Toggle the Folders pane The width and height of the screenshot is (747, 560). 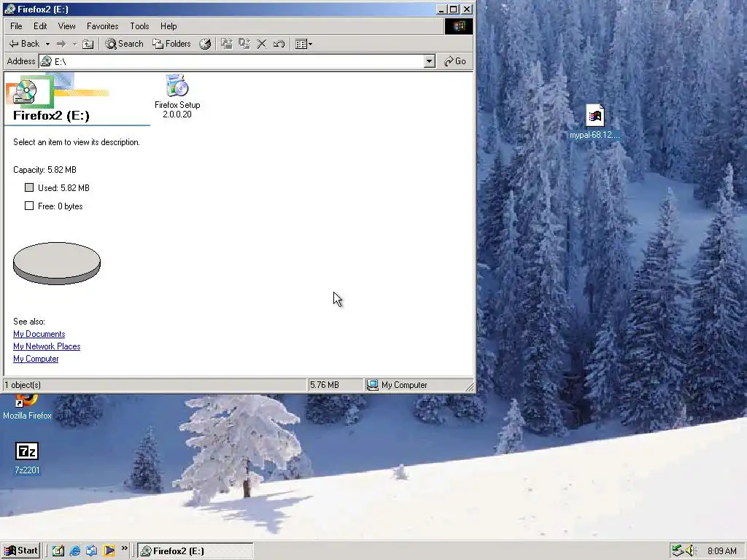[x=171, y=44]
